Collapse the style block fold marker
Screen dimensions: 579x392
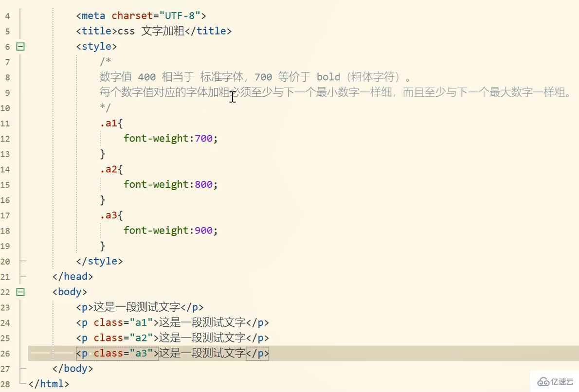pos(20,47)
